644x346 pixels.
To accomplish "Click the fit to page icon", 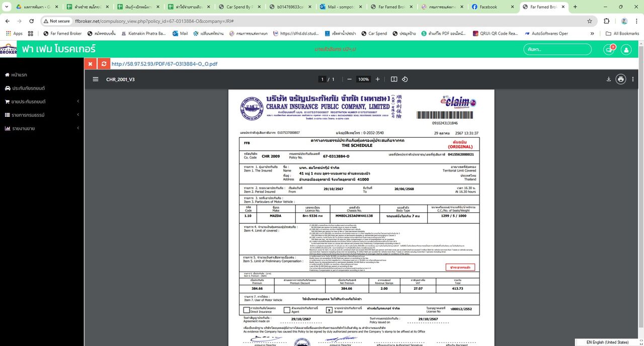I will coord(394,79).
